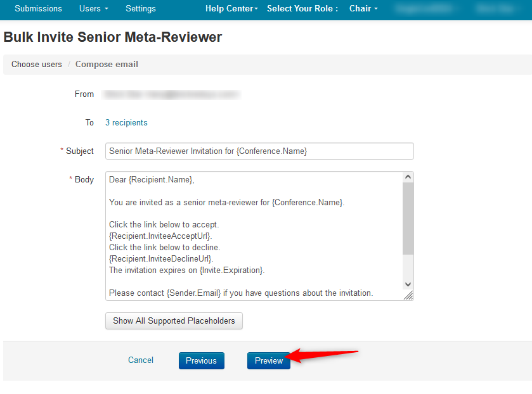The image size is (532, 394).
Task: Cancel the bulk invite
Action: pos(141,360)
